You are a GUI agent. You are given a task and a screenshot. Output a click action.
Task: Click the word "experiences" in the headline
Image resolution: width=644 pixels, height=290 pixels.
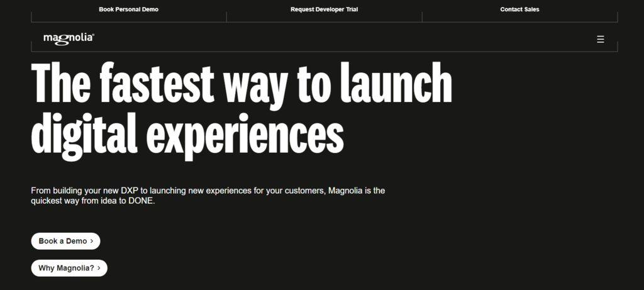click(x=245, y=135)
